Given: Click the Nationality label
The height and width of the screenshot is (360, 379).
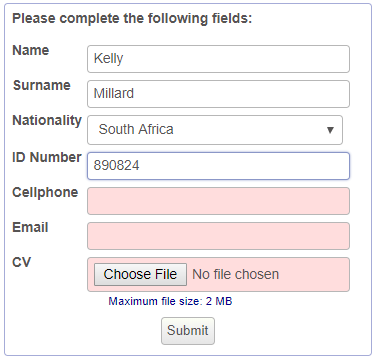Looking at the screenshot, I should point(47,121).
